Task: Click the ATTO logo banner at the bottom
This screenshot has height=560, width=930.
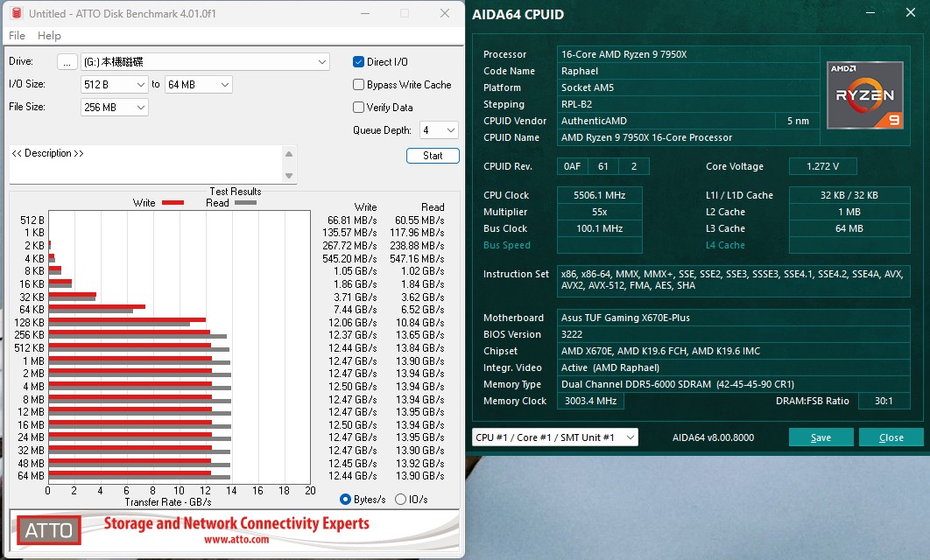Action: click(48, 529)
